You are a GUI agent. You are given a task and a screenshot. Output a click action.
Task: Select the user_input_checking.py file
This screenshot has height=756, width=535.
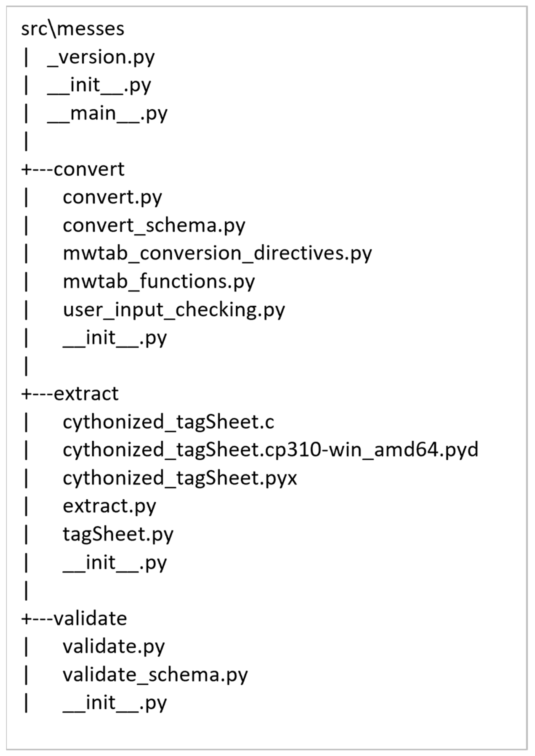pyautogui.click(x=174, y=310)
